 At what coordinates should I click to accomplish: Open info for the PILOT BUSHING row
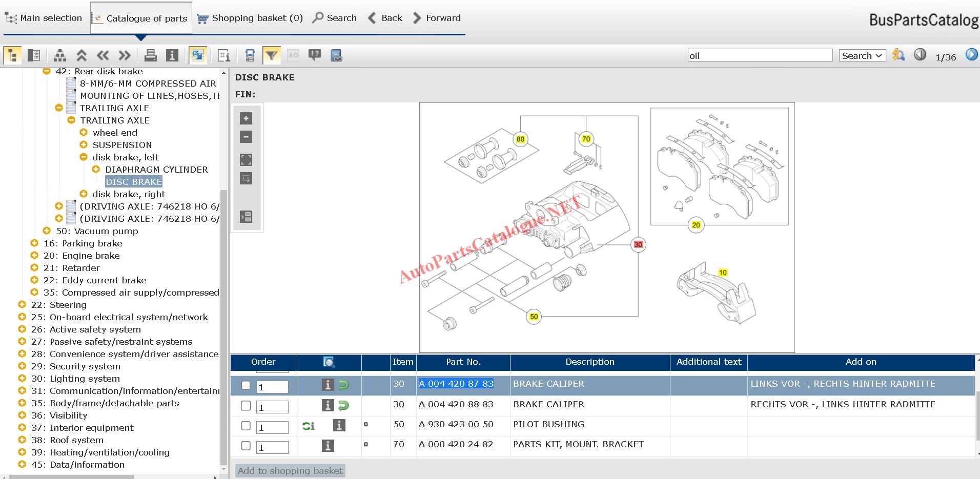click(339, 425)
